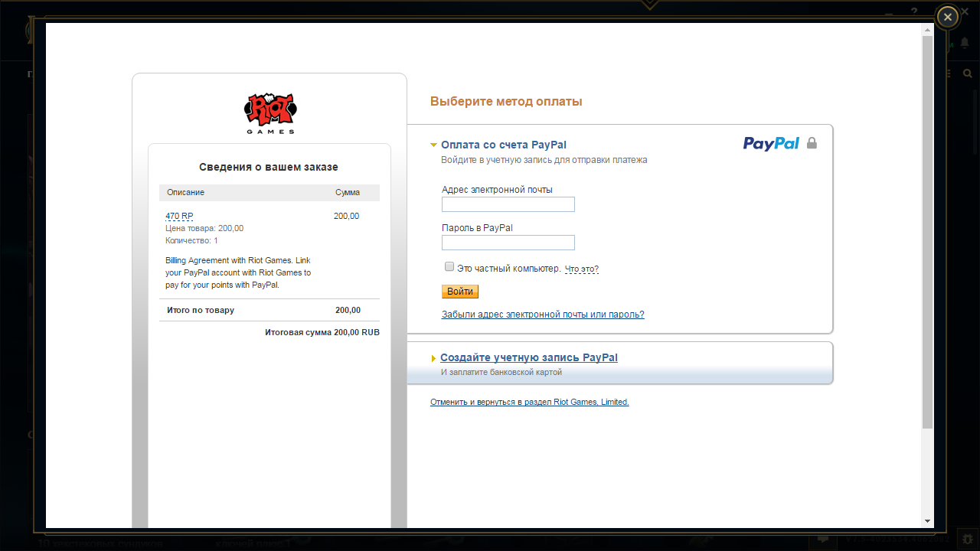Click the email address input field
The width and height of the screenshot is (980, 551).
pos(508,204)
